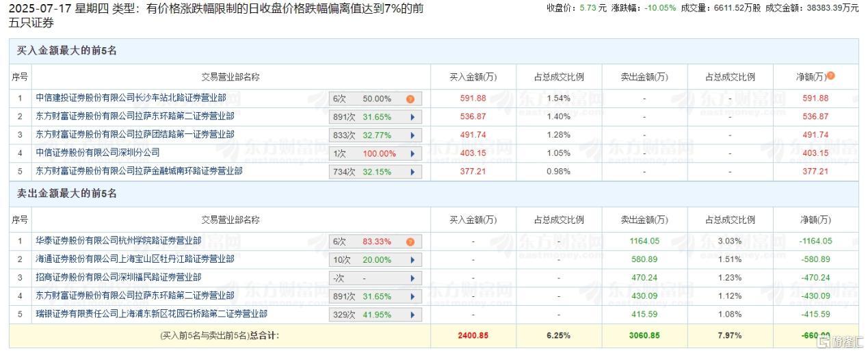868x353 pixels.
Task: Open 拉萨东环路第二证券营业部 link in buy list
Action: pos(135,116)
